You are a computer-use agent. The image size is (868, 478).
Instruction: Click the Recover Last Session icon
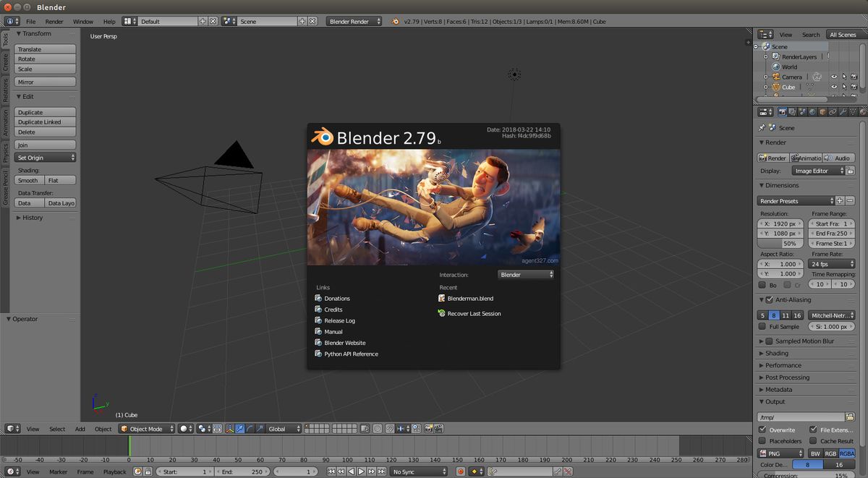pyautogui.click(x=441, y=314)
